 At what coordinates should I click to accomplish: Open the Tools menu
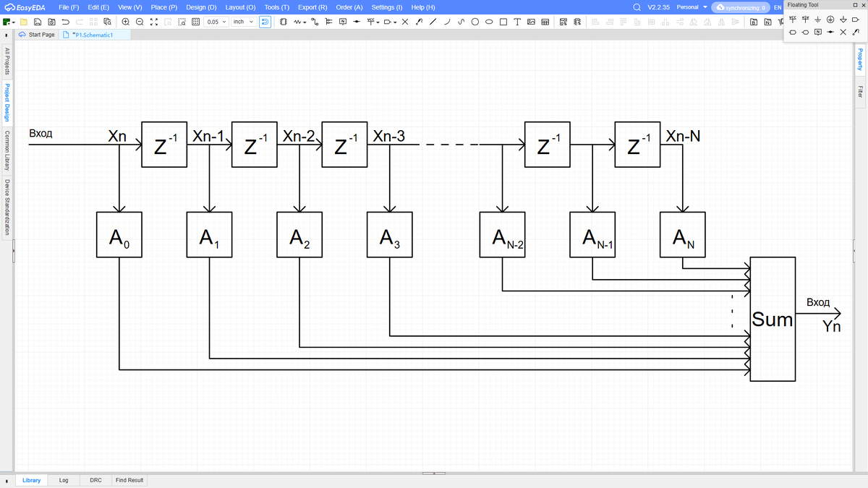point(277,7)
